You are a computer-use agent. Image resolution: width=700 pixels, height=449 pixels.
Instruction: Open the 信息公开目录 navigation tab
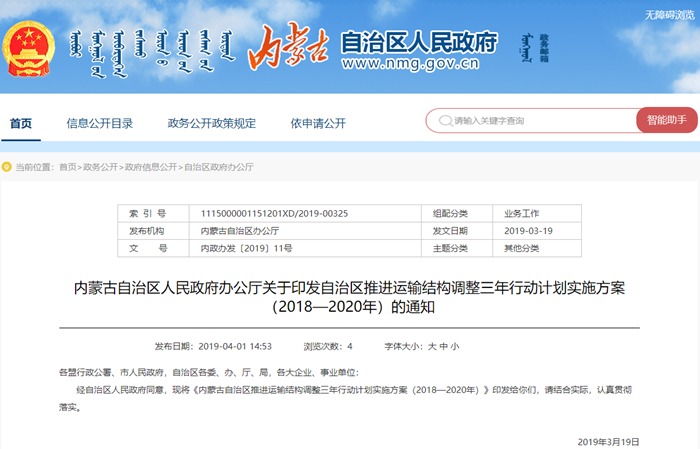[x=100, y=123]
